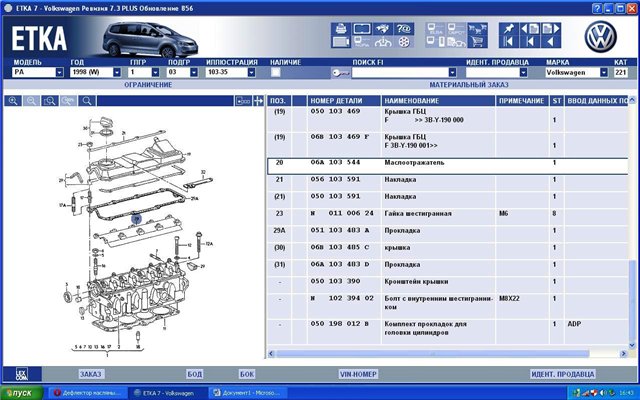640x400 pixels.
Task: Click the VIN-НОМЕР button
Action: point(358,374)
